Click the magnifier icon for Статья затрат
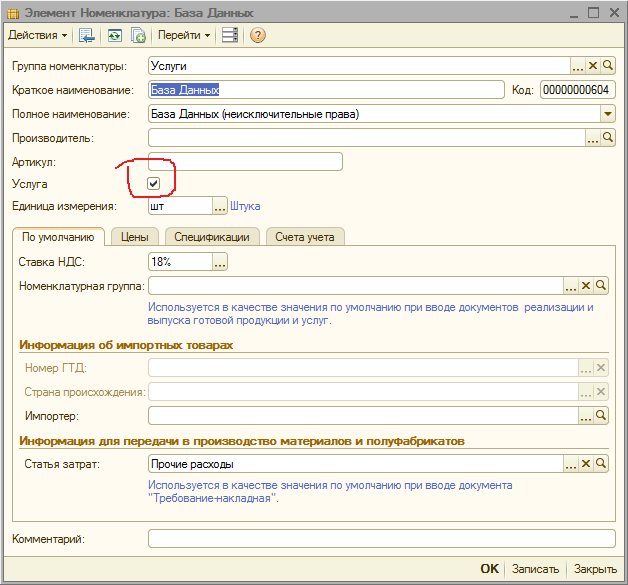Viewport: 628px width, 585px height. (x=601, y=464)
